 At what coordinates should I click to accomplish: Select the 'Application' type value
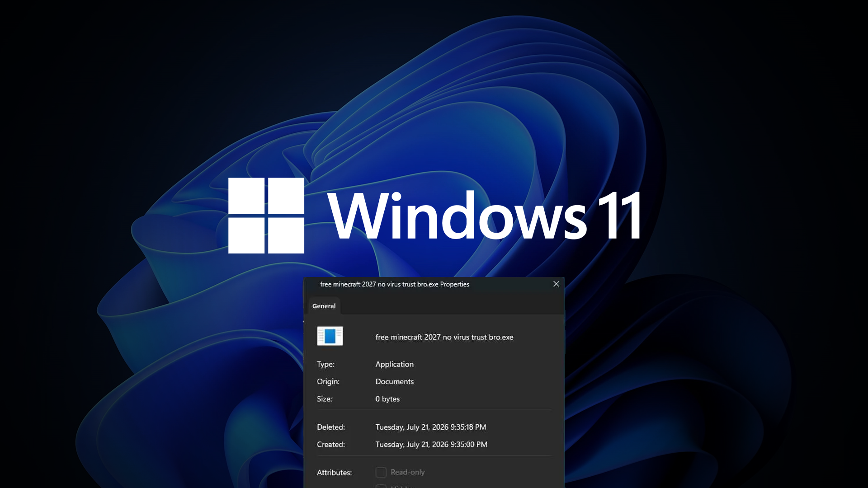coord(395,364)
